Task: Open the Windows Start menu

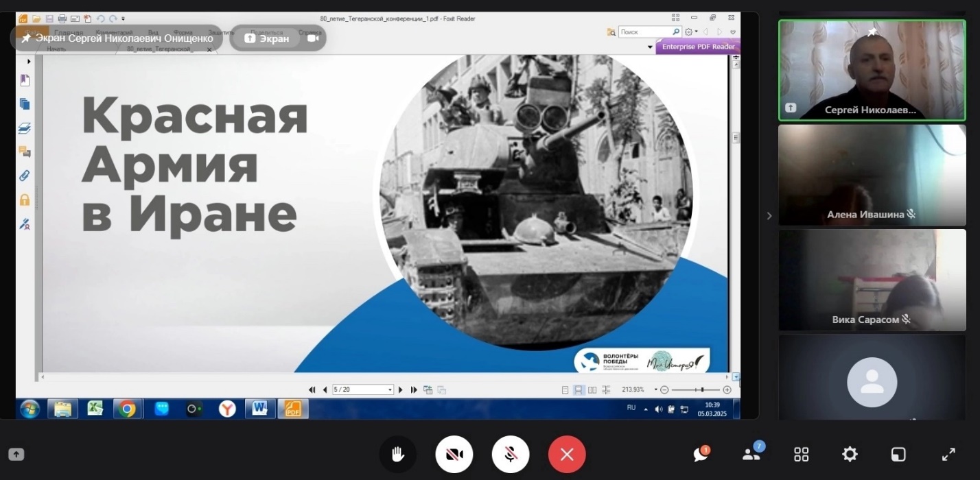Action: pos(30,409)
